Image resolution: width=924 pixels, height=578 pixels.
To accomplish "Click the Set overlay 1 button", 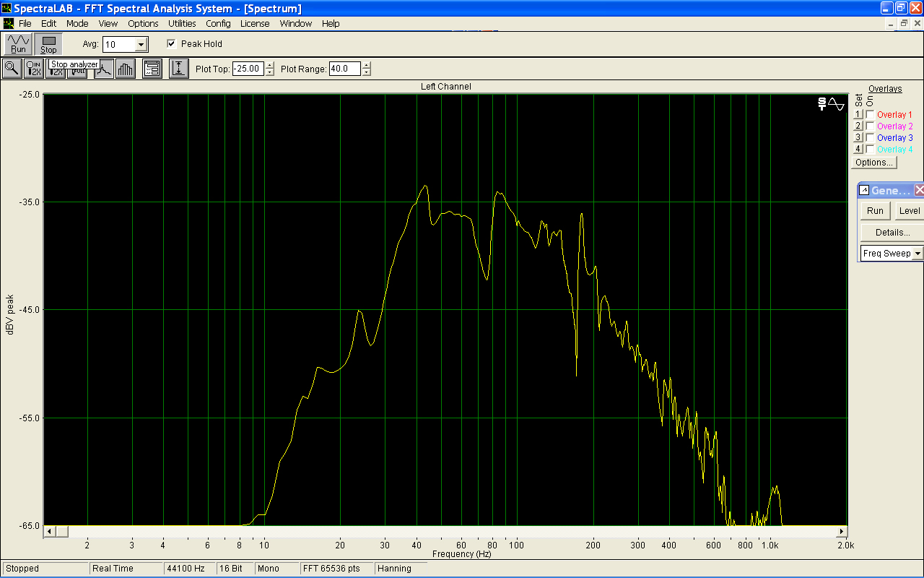I will (x=858, y=115).
